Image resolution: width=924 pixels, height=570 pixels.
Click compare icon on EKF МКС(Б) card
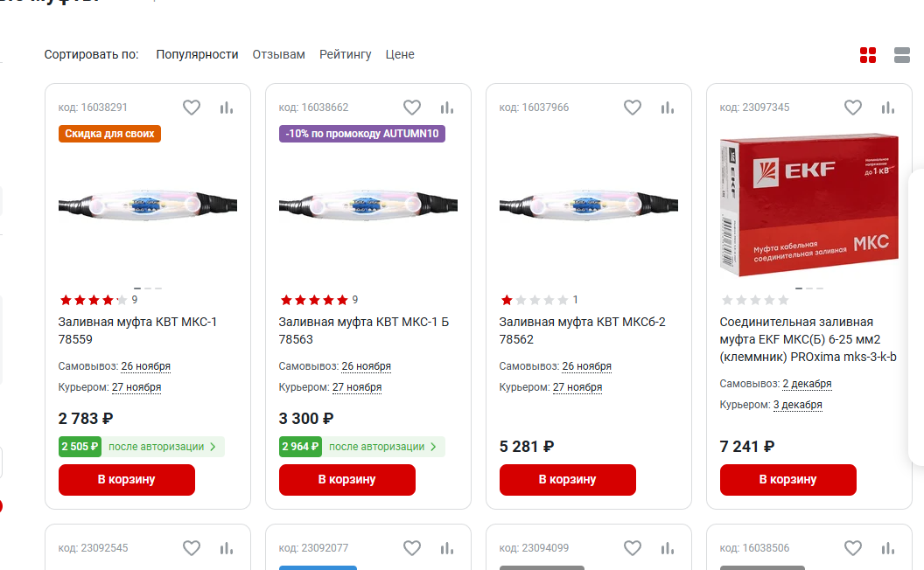click(x=888, y=108)
